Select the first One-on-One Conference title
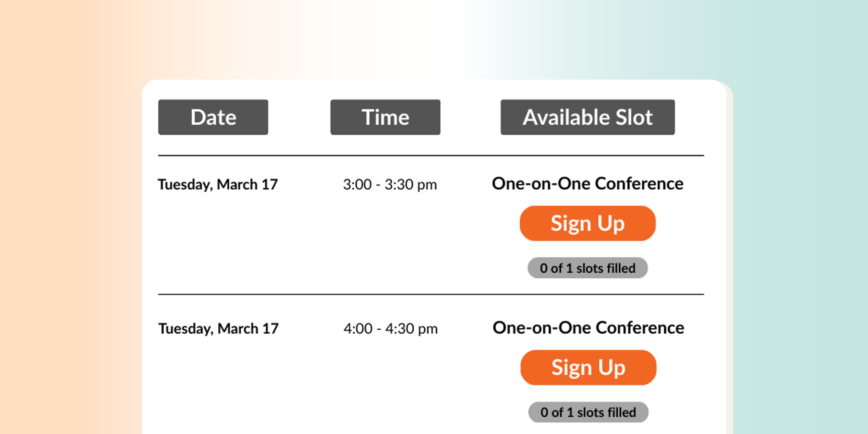Screen dimensions: 868x434 [587, 184]
